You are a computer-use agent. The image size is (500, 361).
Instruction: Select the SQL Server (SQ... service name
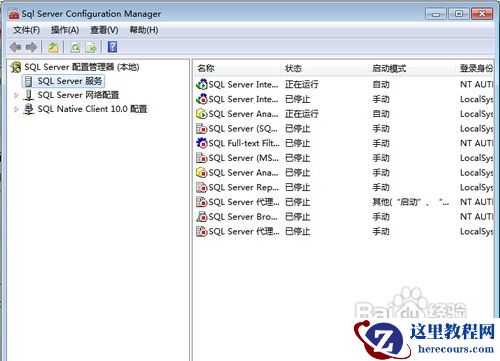[x=243, y=128]
